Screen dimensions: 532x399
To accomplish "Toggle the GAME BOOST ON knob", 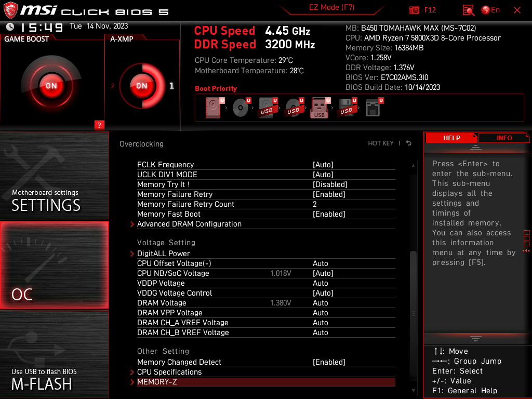I will coord(51,86).
